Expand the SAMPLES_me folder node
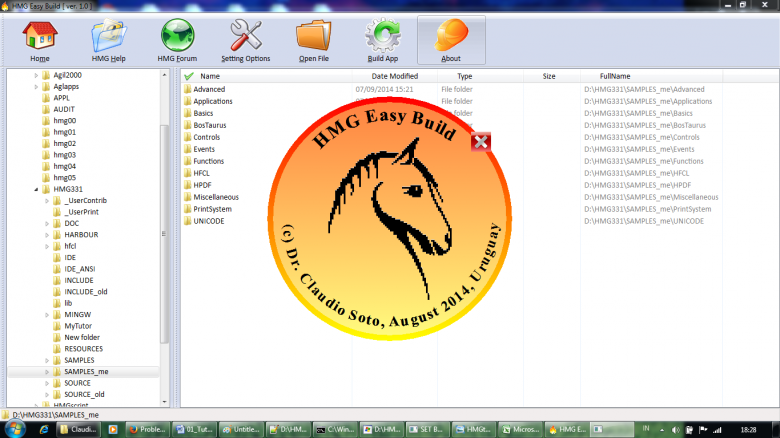The height and width of the screenshot is (438, 780). click(x=47, y=372)
